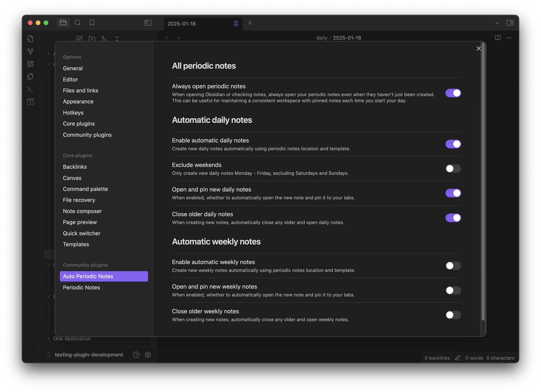Viewport: 541px width, 392px height.
Task: Enable the Exclude weekends toggle
Action: 453,169
